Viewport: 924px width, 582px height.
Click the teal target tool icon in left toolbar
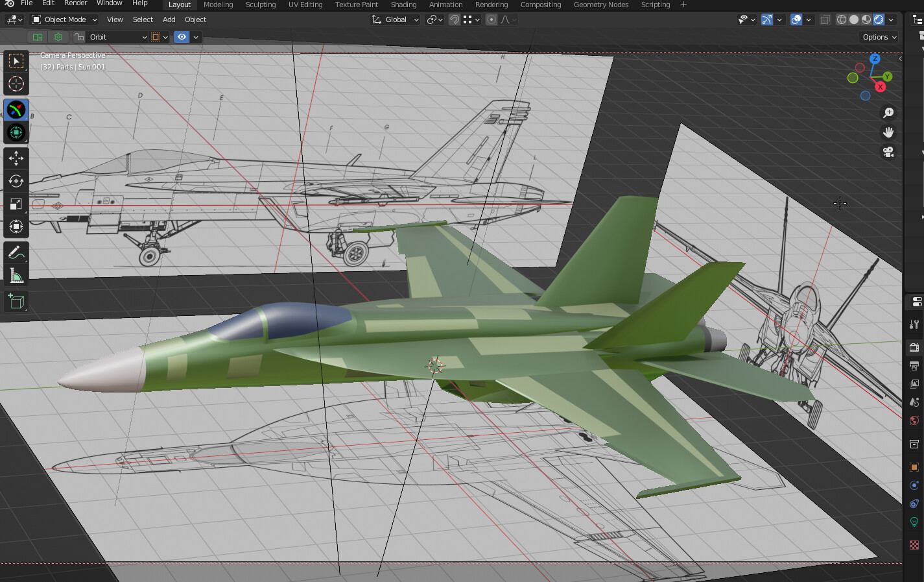[16, 132]
